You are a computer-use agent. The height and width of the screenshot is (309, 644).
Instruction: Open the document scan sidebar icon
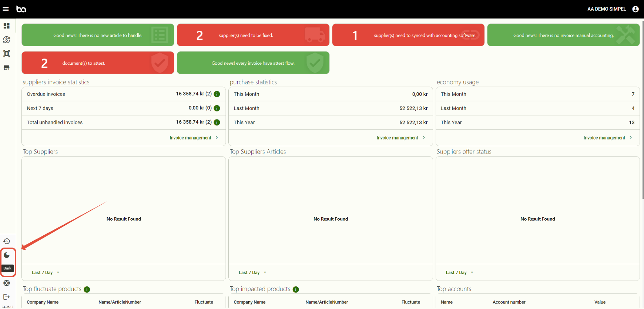click(x=7, y=54)
